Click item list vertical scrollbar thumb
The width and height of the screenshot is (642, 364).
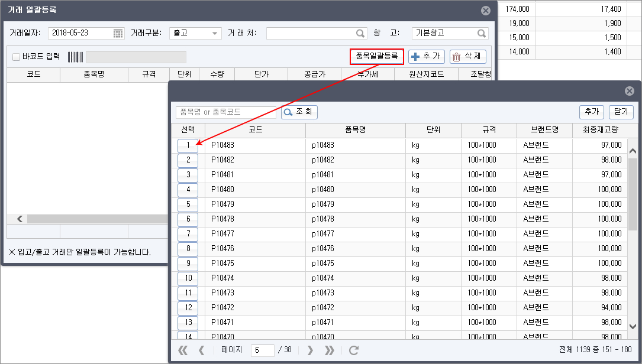pos(633,194)
